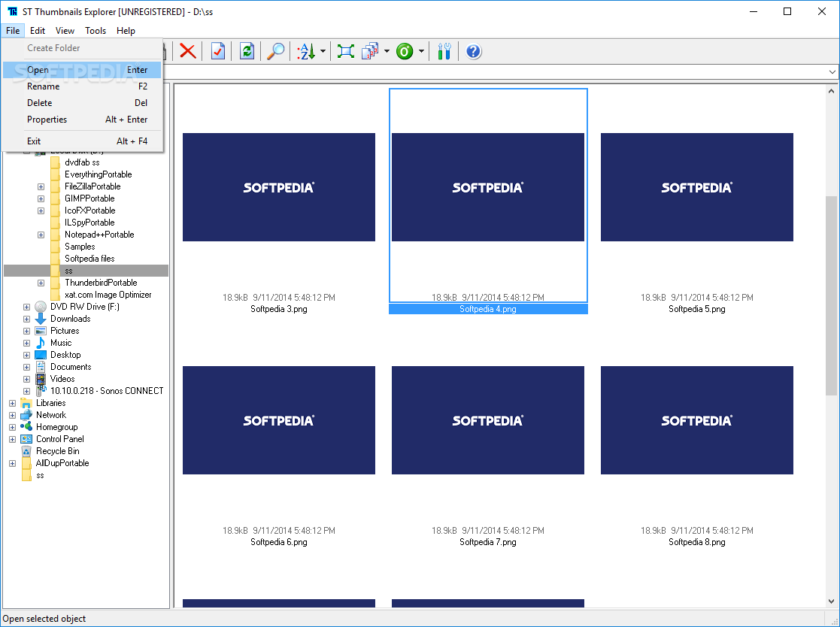
Task: Select the ILSpyPortable folder
Action: [89, 223]
